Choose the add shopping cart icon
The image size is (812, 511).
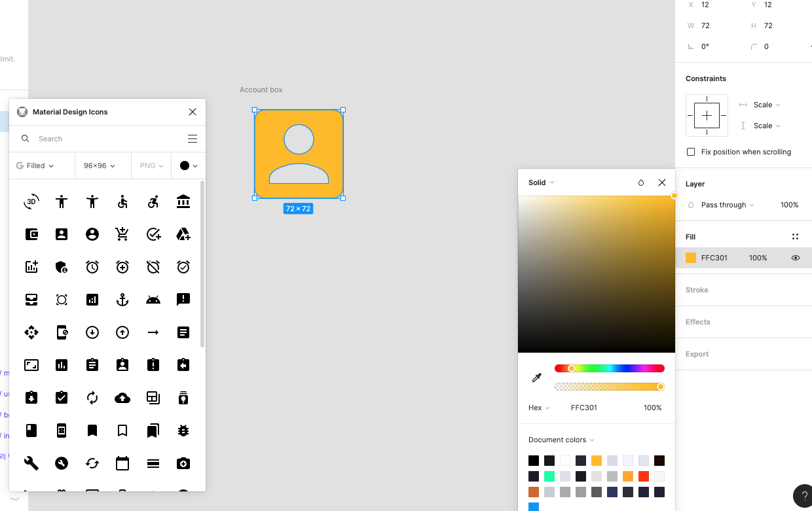point(122,234)
